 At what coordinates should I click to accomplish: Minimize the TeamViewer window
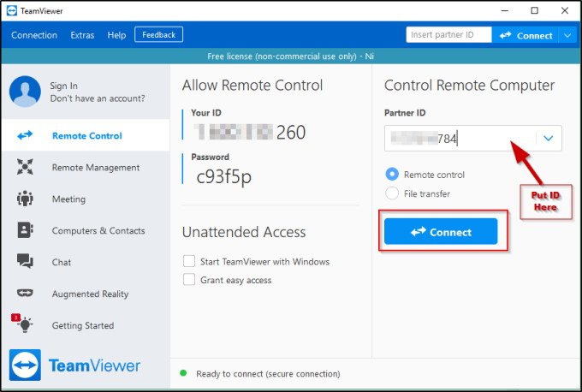pyautogui.click(x=505, y=11)
